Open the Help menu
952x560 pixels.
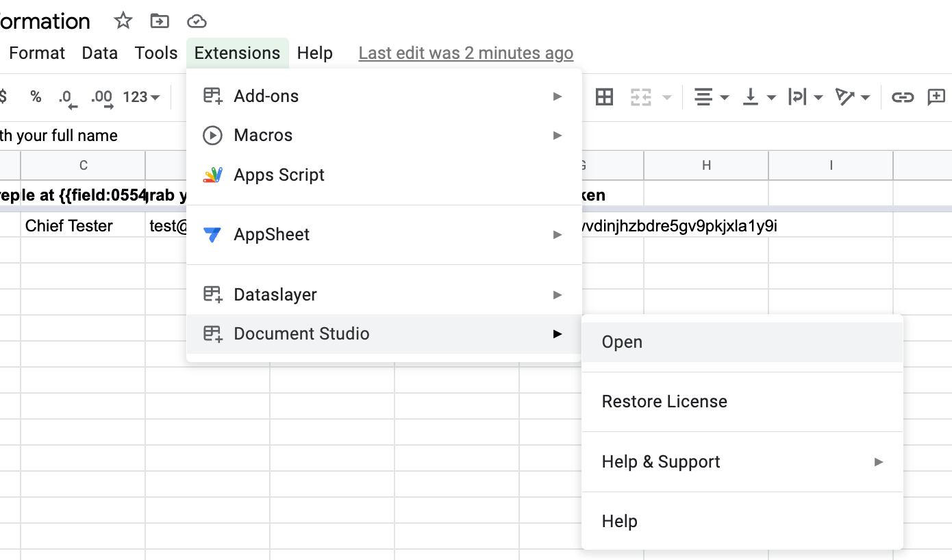tap(315, 53)
